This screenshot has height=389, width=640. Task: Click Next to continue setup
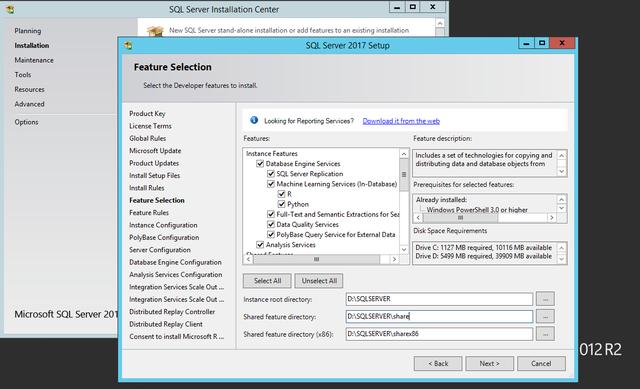coord(489,363)
